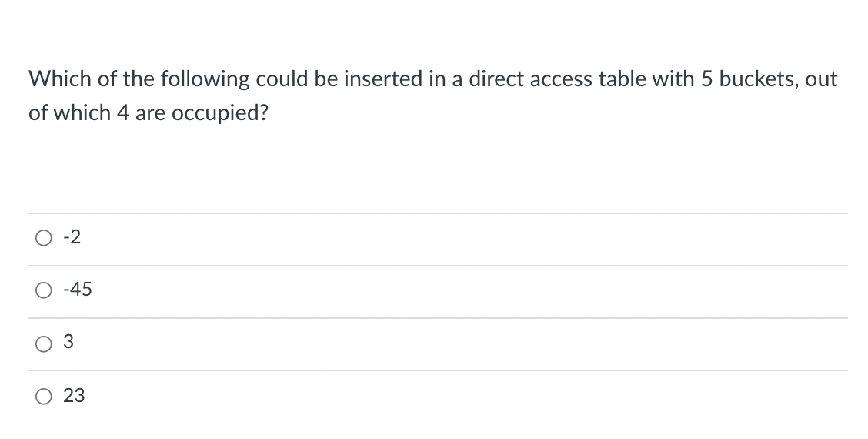The width and height of the screenshot is (868, 439).
Task: Click the words "of which 4"
Action: pyautogui.click(x=78, y=112)
